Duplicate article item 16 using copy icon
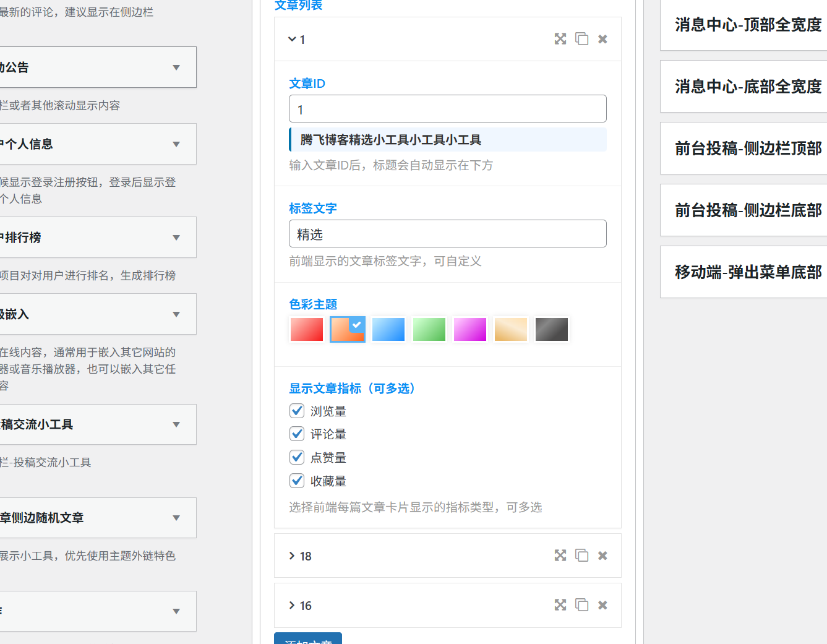 tap(581, 604)
